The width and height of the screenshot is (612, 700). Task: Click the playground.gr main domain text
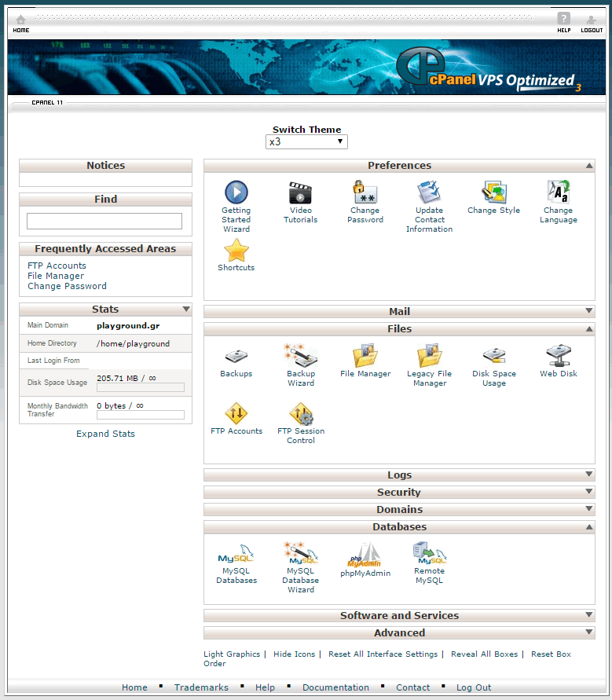(128, 326)
